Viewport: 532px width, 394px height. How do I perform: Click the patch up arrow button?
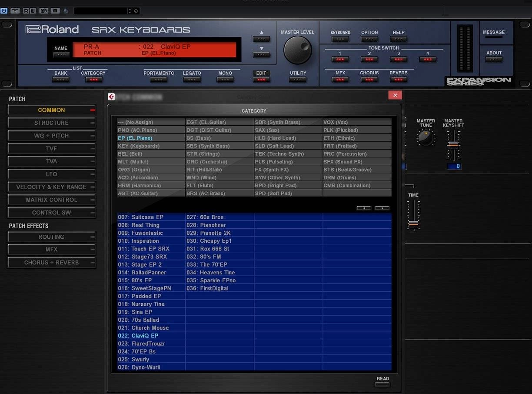(261, 39)
